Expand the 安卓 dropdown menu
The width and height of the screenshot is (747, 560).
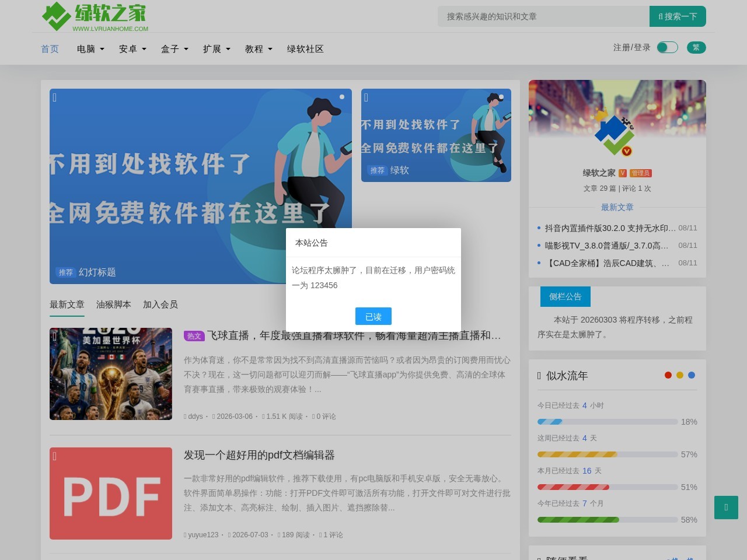pos(132,49)
